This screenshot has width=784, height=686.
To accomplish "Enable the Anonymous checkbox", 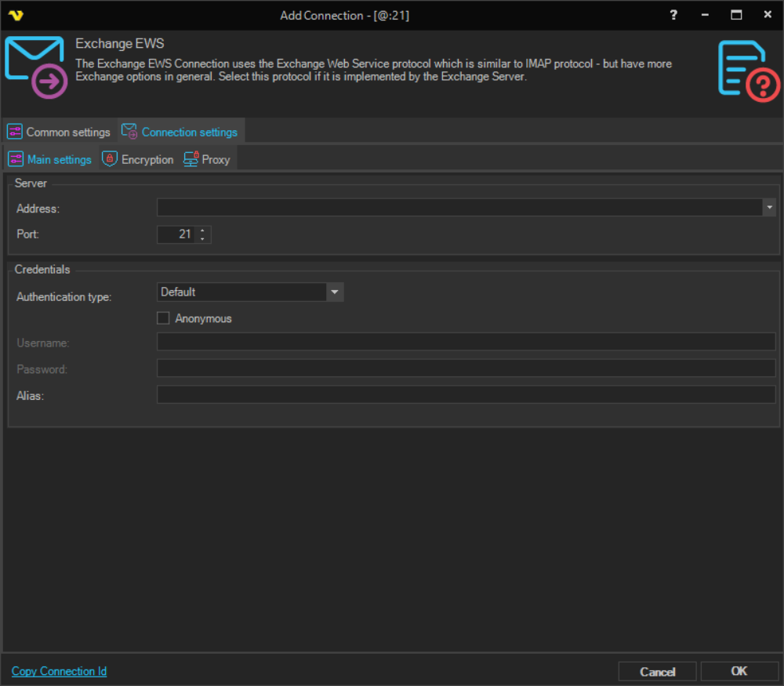I will 163,318.
